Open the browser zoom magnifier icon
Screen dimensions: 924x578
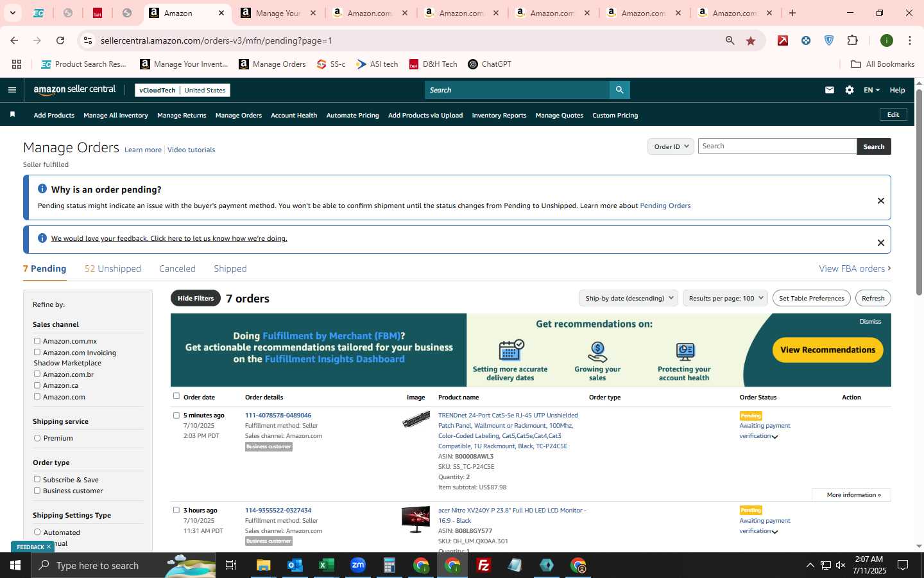pos(730,40)
